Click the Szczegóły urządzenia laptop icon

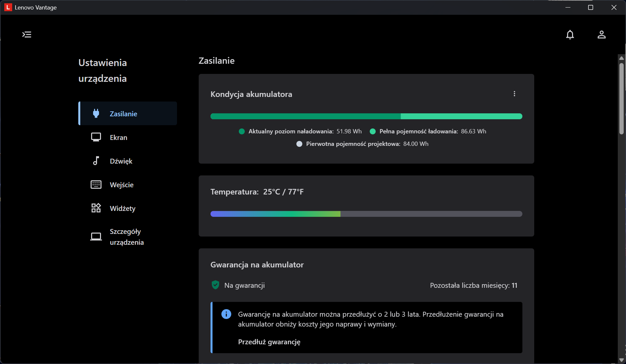tap(96, 237)
